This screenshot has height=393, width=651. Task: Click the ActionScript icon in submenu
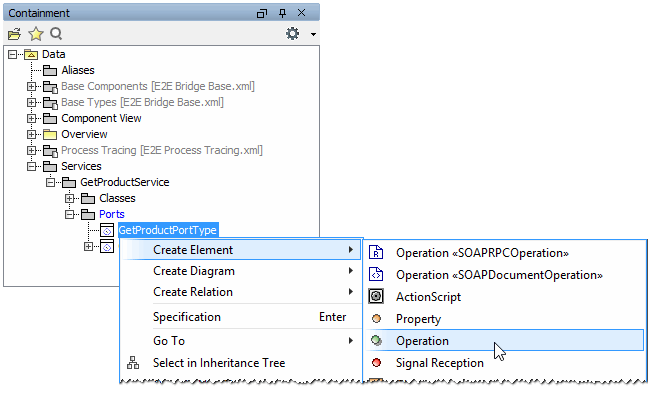[376, 296]
